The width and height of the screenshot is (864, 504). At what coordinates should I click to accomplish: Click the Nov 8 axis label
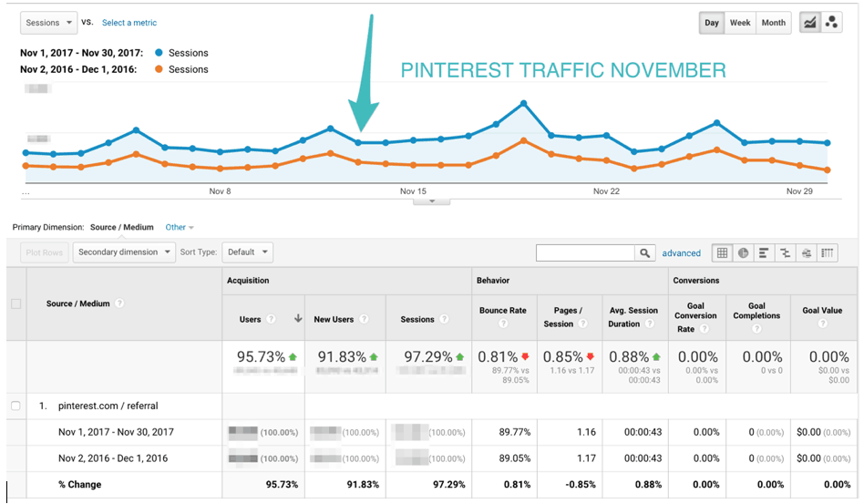(220, 191)
